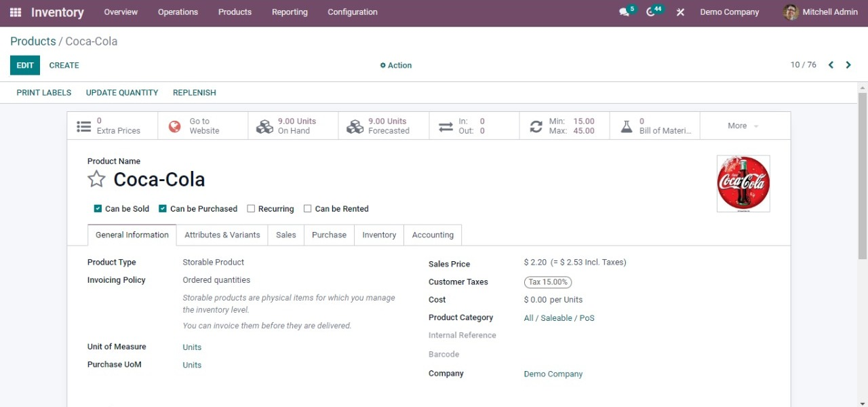Click the debug tools X icon

[x=681, y=12]
